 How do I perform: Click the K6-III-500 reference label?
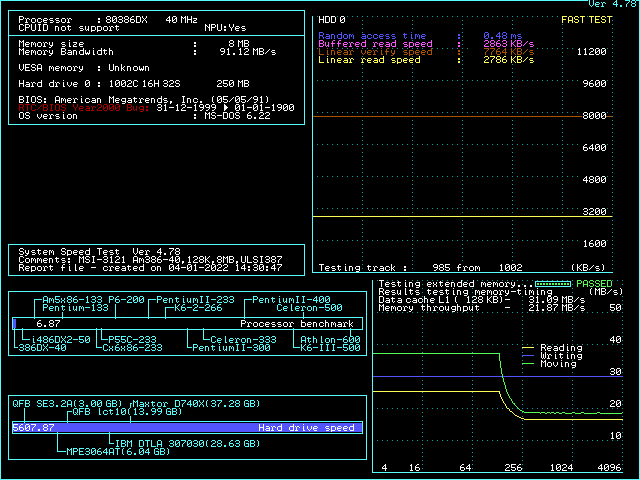click(x=330, y=348)
